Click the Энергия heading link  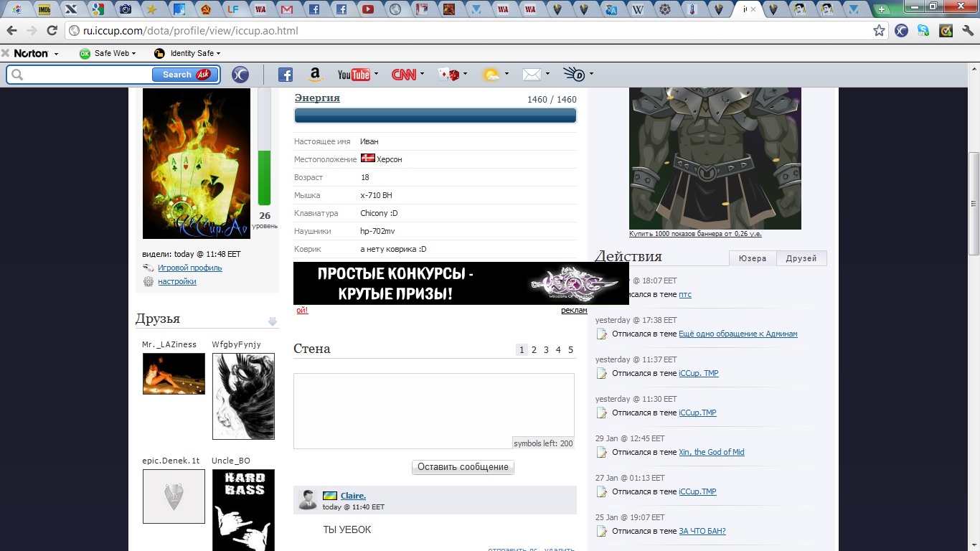[317, 98]
